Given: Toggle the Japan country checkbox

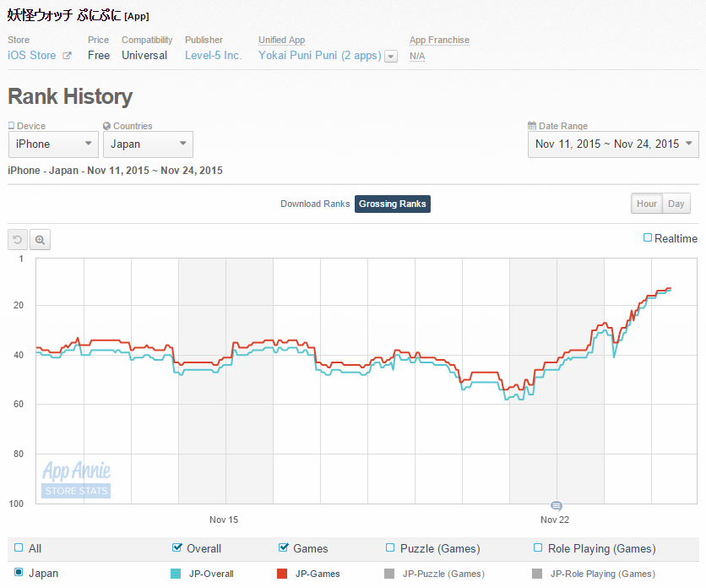Looking at the screenshot, I should click(x=19, y=572).
